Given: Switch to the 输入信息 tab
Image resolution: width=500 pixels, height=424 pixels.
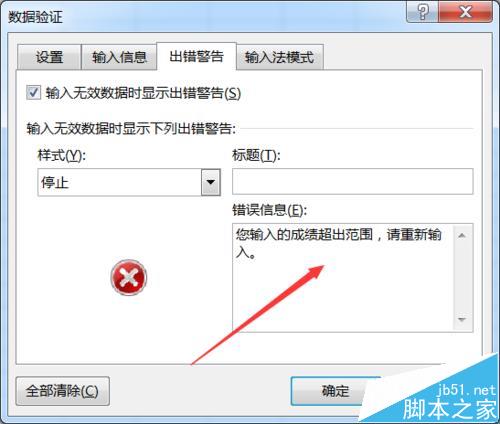Looking at the screenshot, I should [119, 57].
